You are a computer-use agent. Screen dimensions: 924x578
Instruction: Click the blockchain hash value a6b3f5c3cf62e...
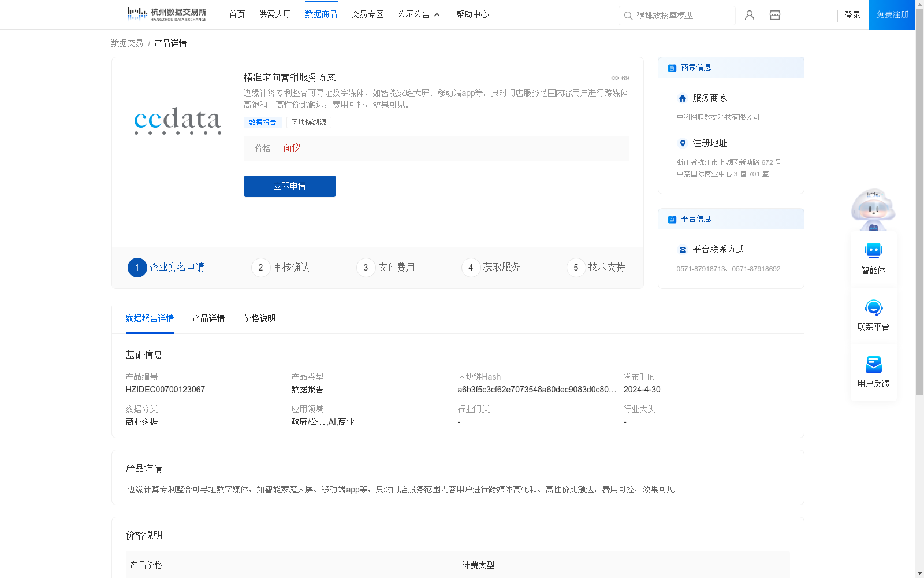(537, 390)
